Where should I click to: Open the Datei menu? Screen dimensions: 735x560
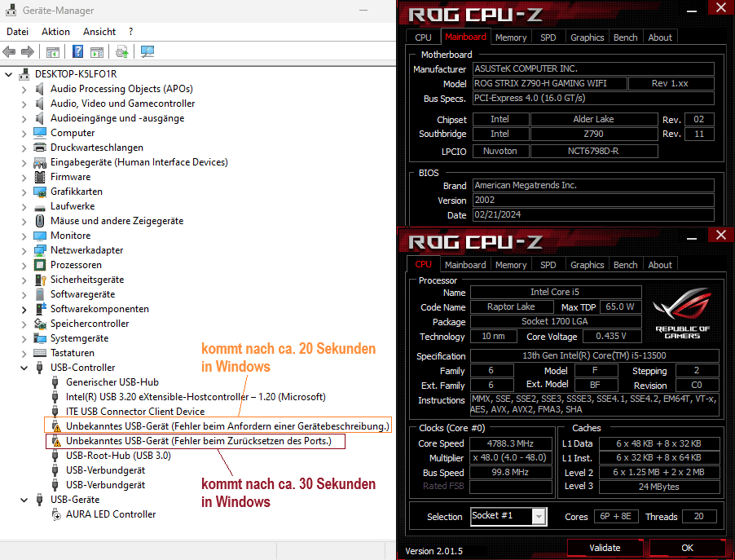(17, 32)
